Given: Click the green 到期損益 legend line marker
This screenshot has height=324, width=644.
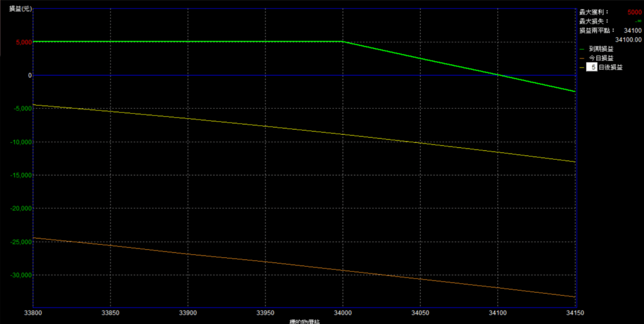Looking at the screenshot, I should click(582, 48).
